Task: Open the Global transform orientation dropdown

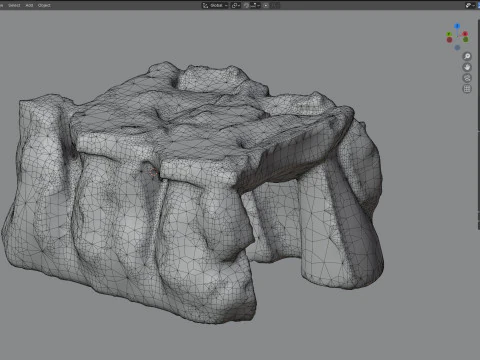Action: click(215, 5)
